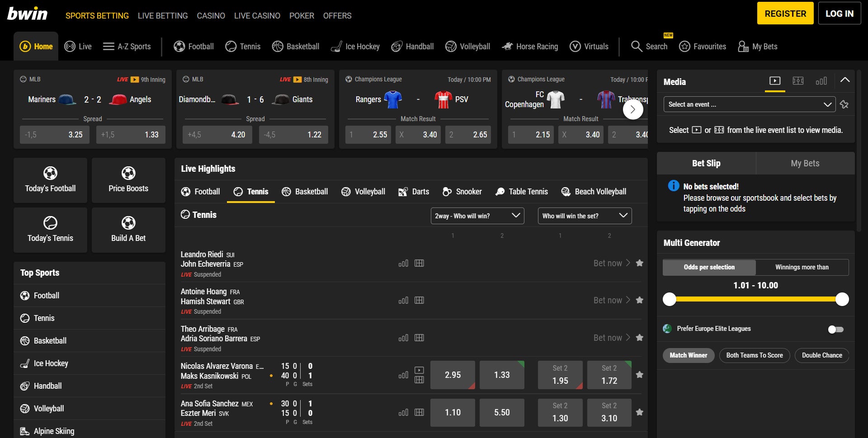Click the bwin logo
868x438 pixels.
(x=27, y=14)
